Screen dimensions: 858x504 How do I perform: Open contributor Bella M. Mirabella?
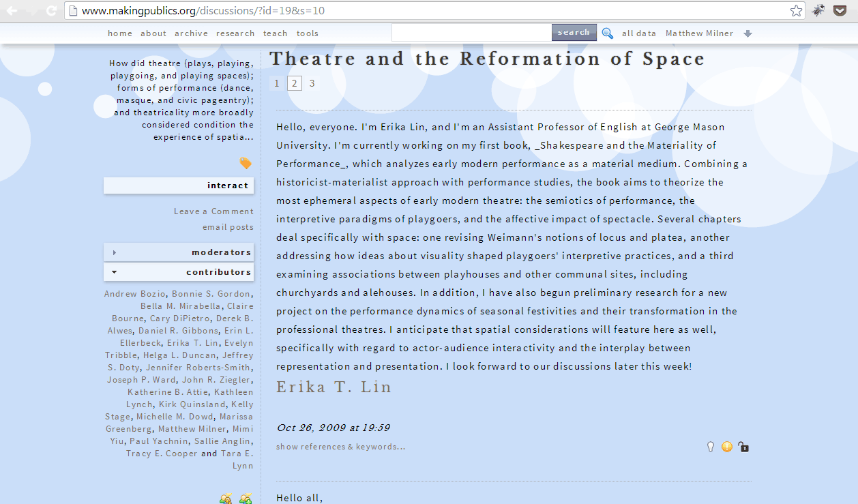[x=181, y=306]
